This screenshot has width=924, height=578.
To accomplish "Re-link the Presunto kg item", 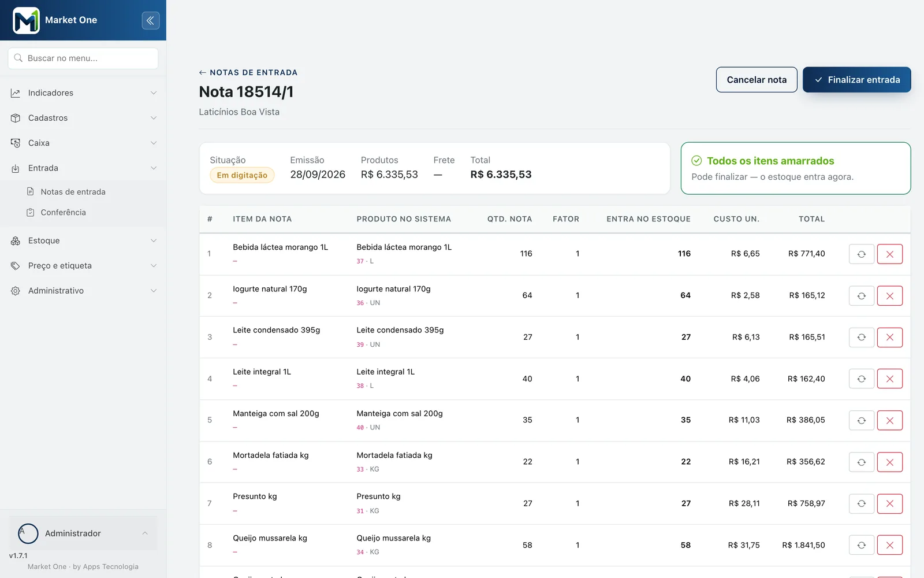I will pos(861,503).
